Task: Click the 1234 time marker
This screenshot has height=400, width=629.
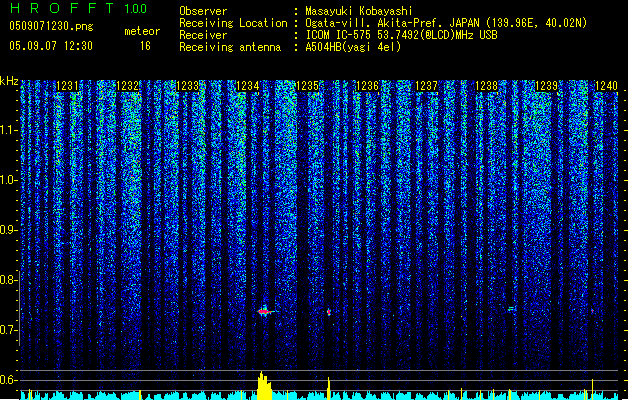Action: click(248, 86)
